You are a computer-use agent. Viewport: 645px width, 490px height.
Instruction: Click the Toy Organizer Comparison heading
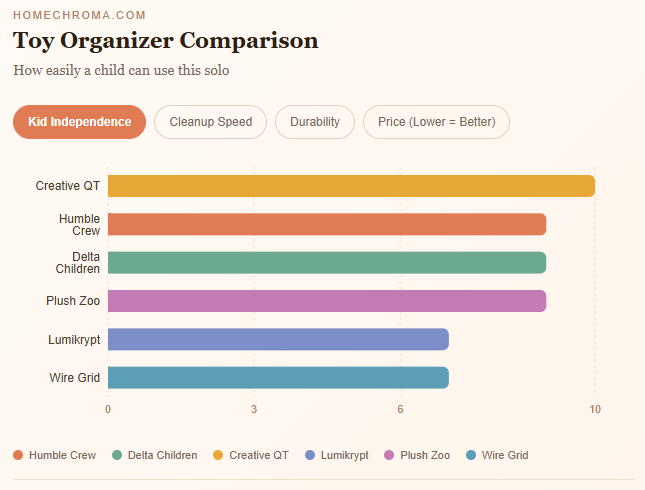coord(166,41)
